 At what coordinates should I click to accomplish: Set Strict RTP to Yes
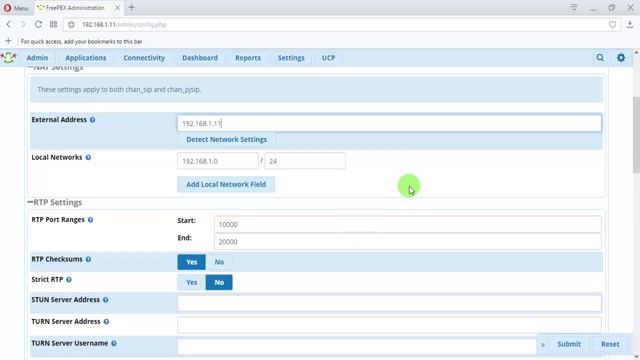coord(191,282)
